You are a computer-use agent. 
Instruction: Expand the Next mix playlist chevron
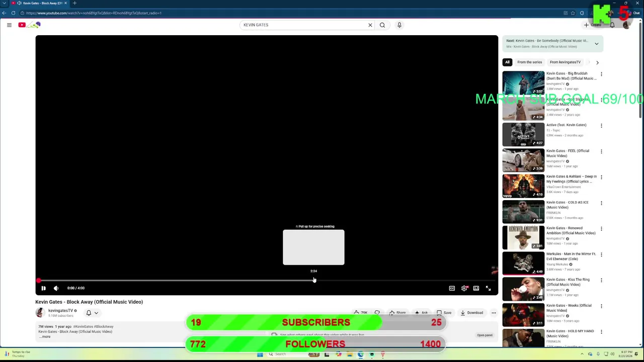[x=597, y=44]
